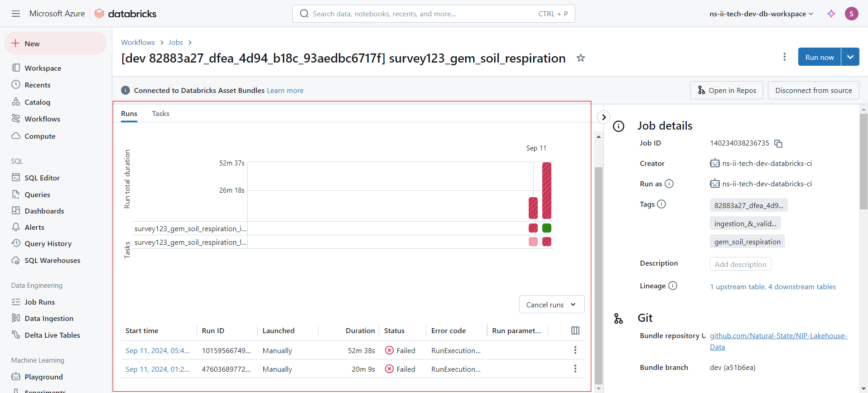Open the Databricks Assistant sparkle icon
868x393 pixels.
[831, 14]
